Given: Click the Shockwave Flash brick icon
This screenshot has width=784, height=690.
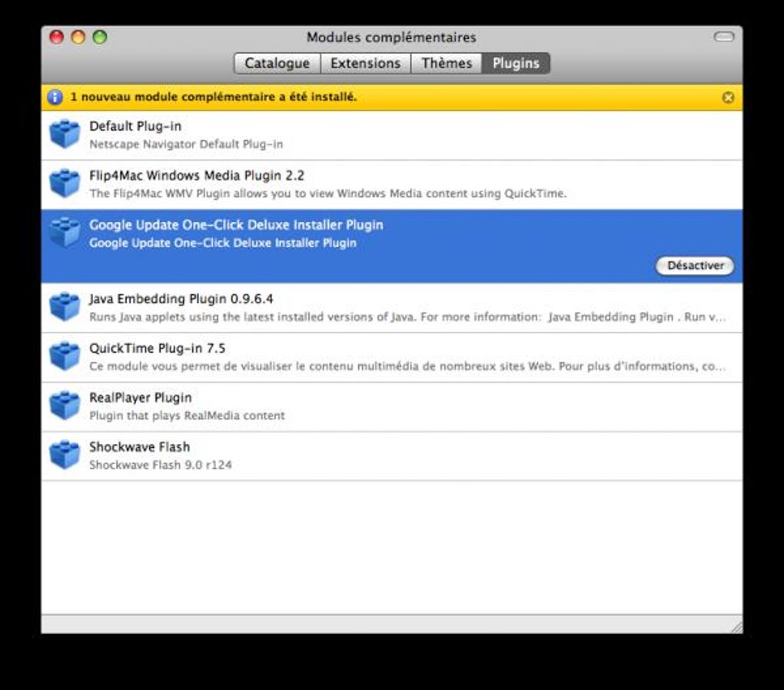Looking at the screenshot, I should [x=65, y=455].
